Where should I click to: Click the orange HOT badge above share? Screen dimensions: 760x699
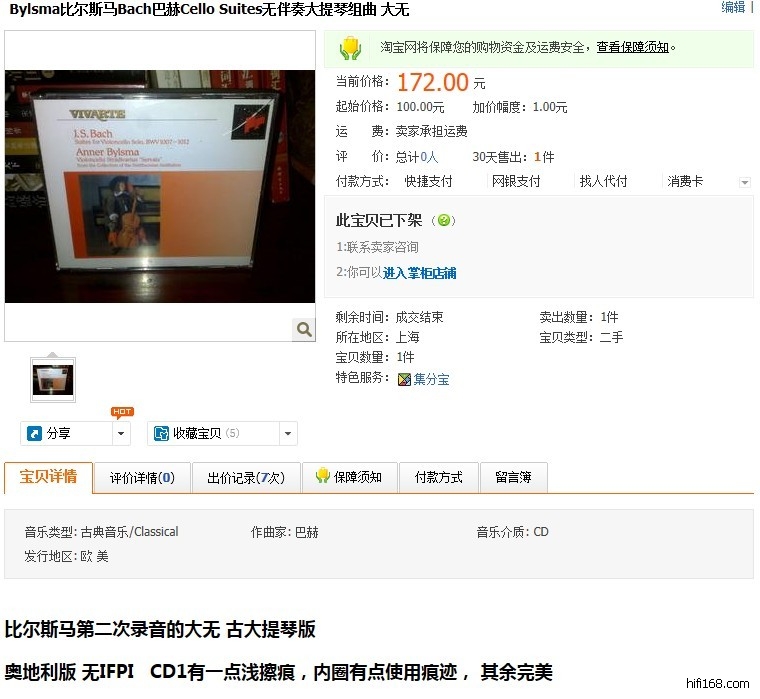point(122,412)
